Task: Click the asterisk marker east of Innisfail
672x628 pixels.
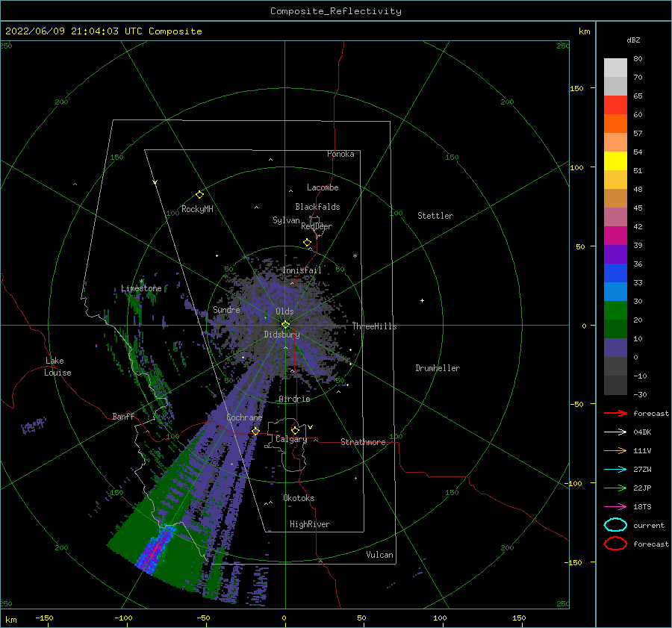Action: click(x=355, y=256)
